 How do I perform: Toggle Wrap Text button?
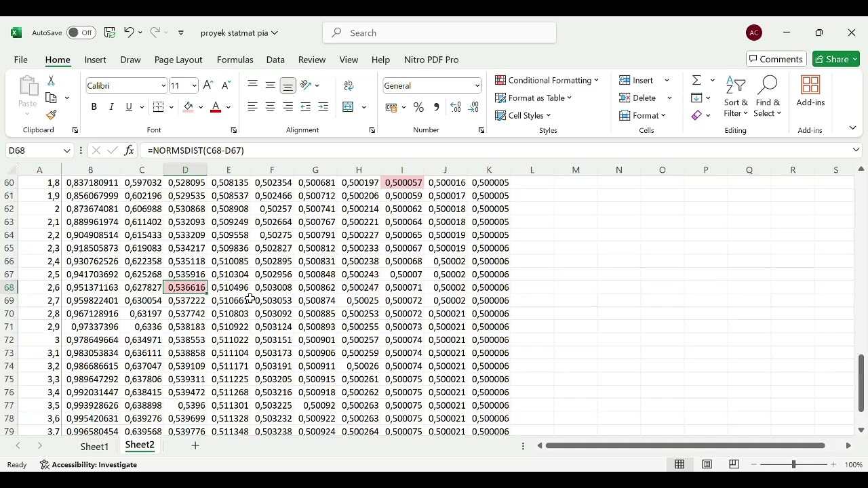click(x=349, y=85)
